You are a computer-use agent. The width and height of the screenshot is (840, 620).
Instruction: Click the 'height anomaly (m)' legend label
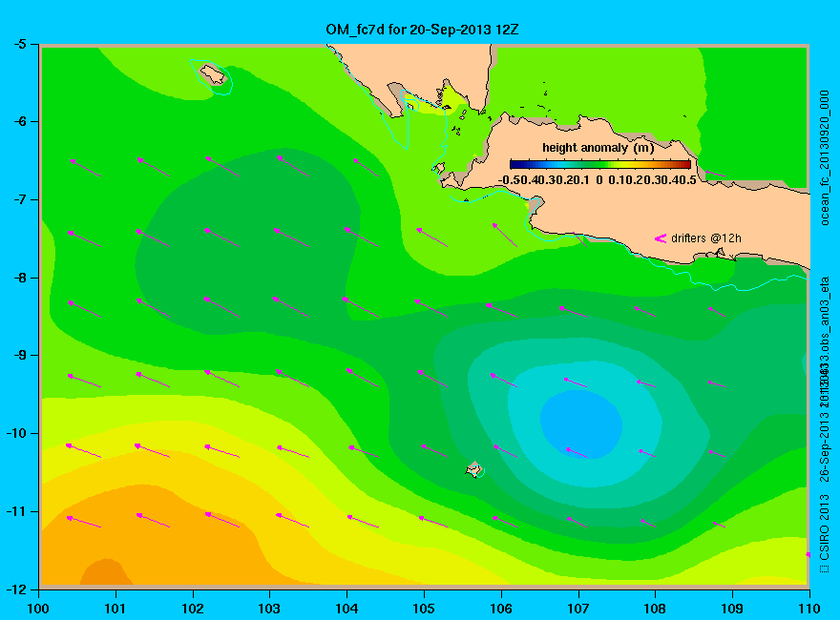click(x=598, y=147)
